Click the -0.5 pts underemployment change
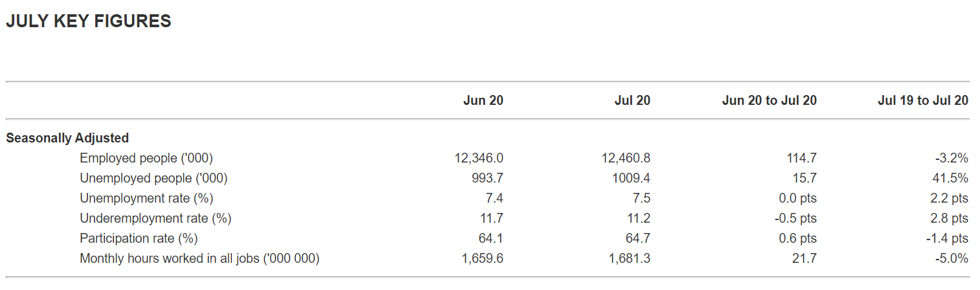 pyautogui.click(x=795, y=218)
